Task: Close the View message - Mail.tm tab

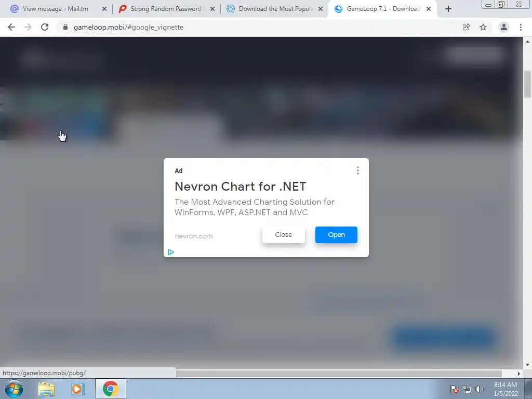Action: point(104,9)
